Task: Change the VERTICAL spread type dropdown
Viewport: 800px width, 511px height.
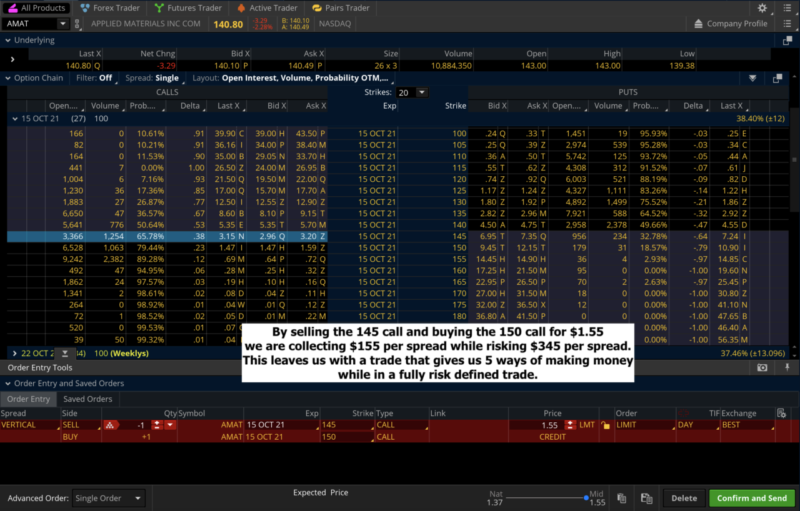Action: [x=30, y=425]
